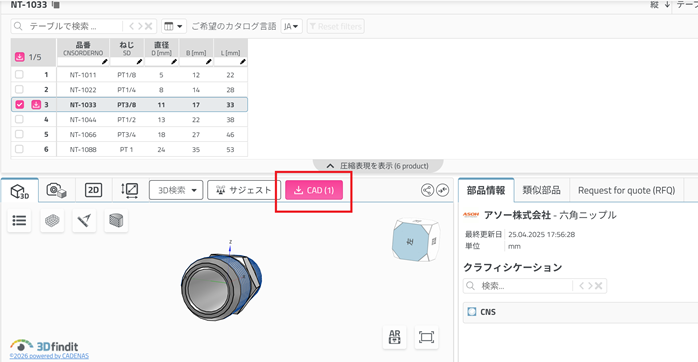This screenshot has width=698, height=362.
Task: Open the dimension view tab
Action: 130,191
